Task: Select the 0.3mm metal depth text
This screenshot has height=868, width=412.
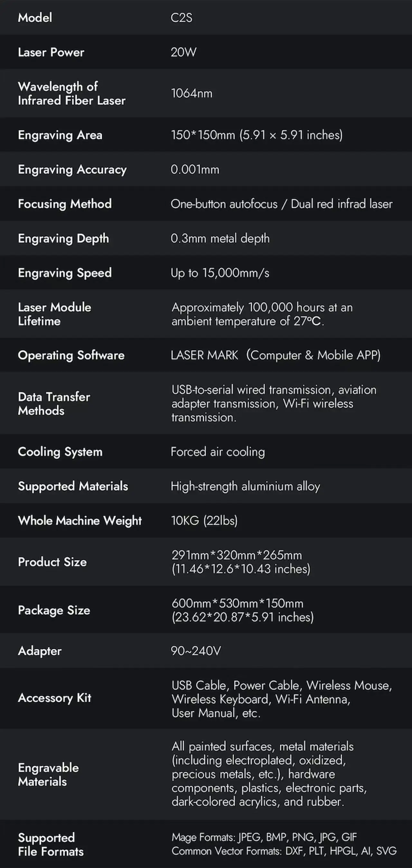Action: 220,238
